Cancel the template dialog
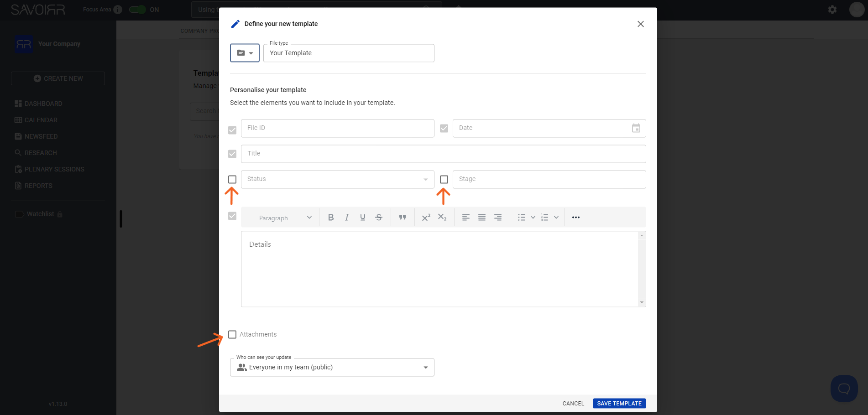 coord(573,404)
